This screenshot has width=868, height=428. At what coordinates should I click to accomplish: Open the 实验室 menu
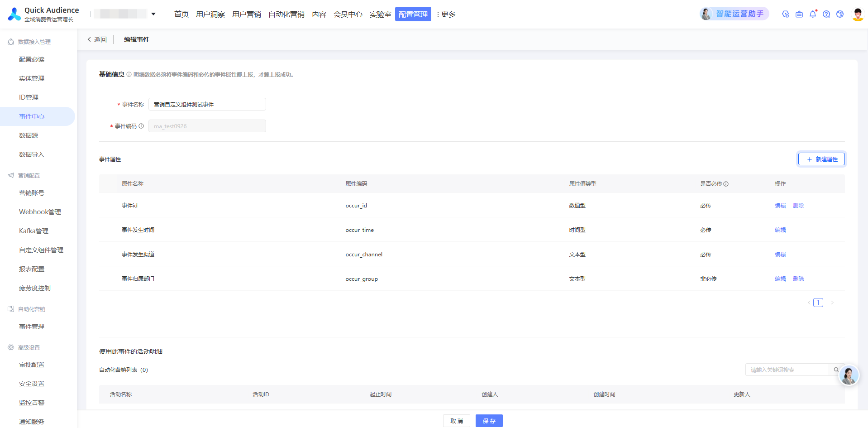click(x=381, y=14)
